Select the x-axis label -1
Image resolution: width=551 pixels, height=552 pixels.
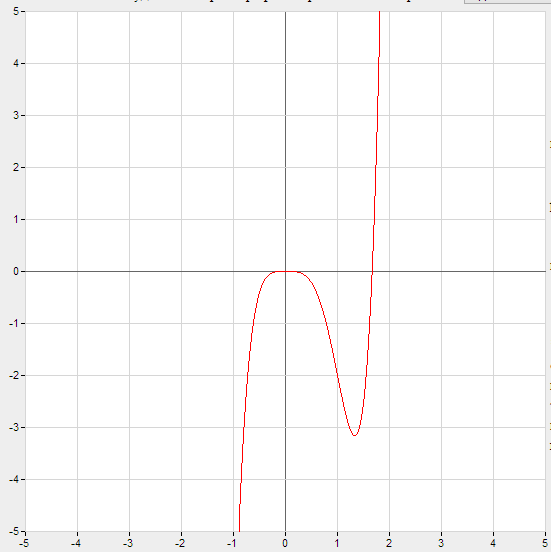(232, 544)
